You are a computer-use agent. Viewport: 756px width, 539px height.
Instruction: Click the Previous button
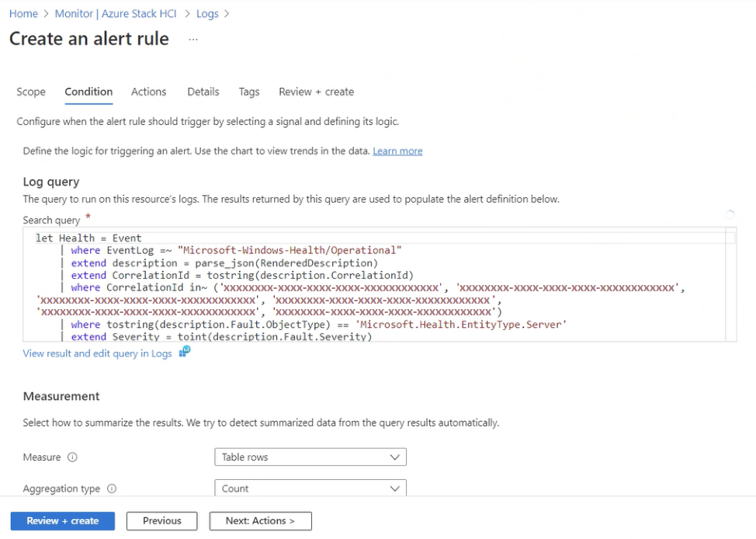pyautogui.click(x=162, y=520)
